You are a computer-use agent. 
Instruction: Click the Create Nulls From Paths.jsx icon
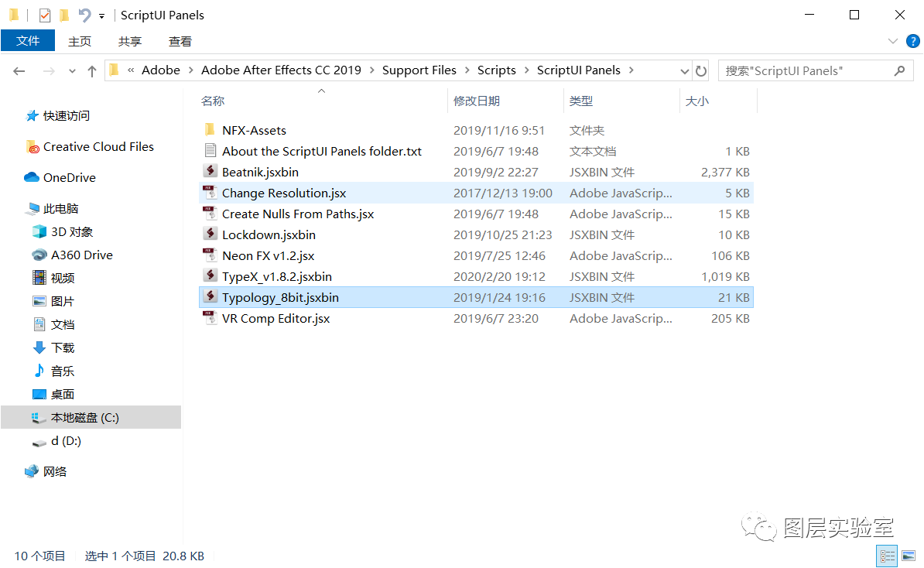[210, 214]
